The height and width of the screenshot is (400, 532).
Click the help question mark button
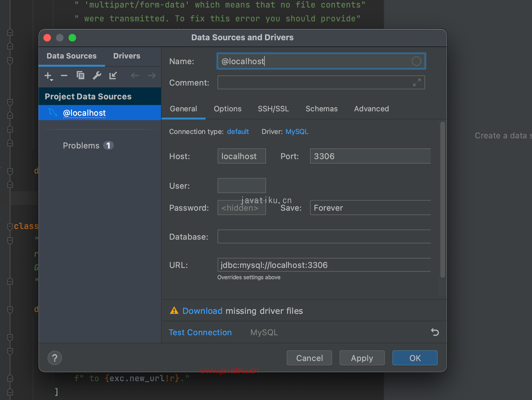[x=55, y=358]
